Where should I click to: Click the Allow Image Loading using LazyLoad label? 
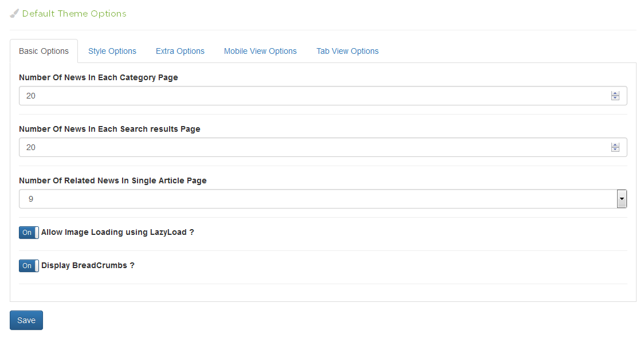(117, 233)
